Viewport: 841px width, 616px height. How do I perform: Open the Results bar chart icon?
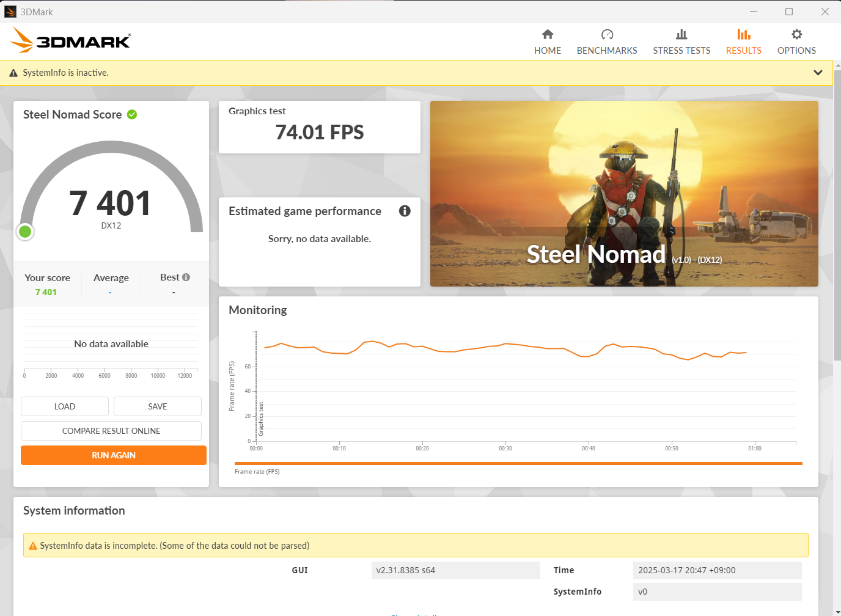point(744,34)
